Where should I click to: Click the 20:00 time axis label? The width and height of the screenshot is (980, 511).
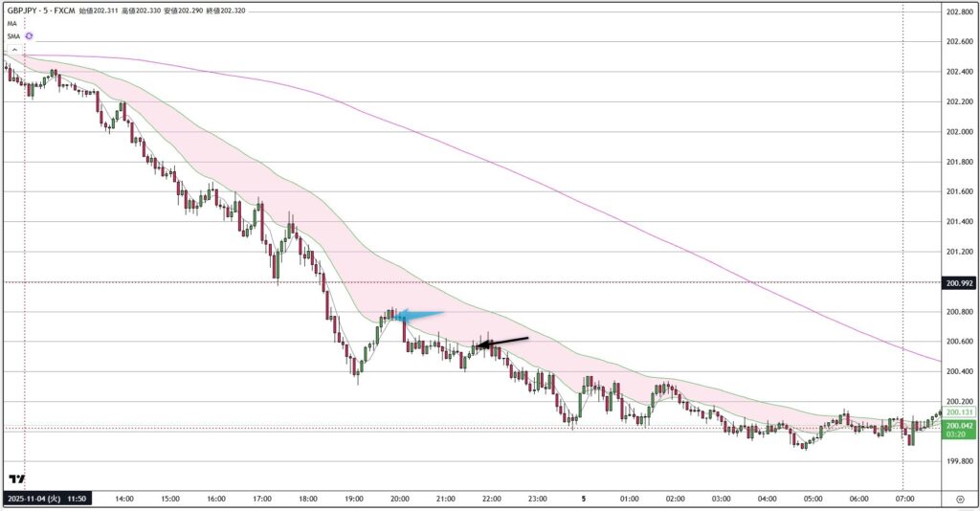click(x=400, y=499)
